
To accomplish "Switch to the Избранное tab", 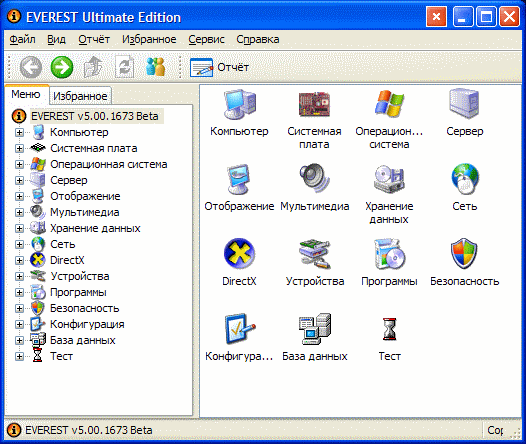I will tap(80, 96).
